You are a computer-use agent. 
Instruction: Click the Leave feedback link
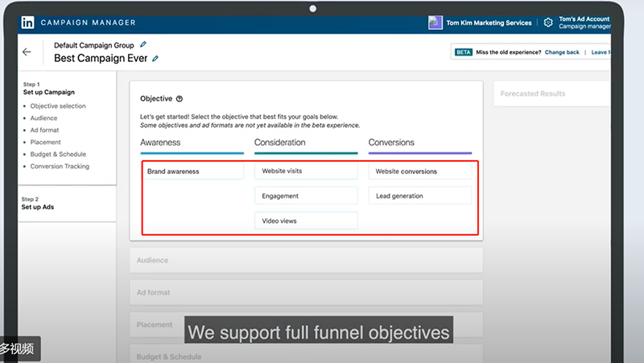601,52
